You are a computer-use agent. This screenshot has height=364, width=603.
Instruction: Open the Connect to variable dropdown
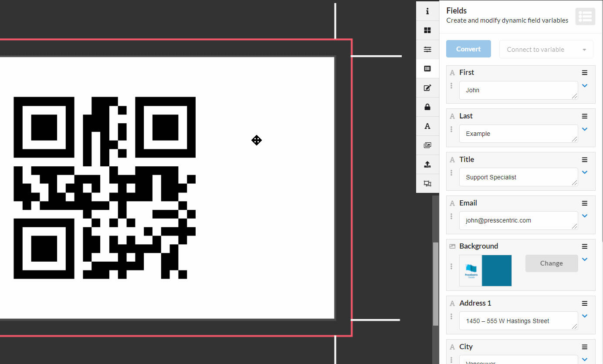[x=546, y=49]
